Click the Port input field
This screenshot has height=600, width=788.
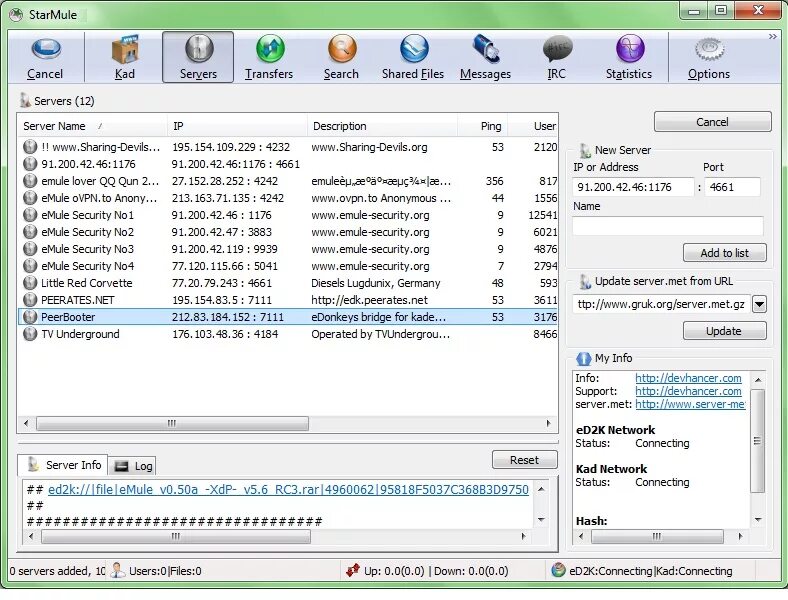[x=732, y=187]
